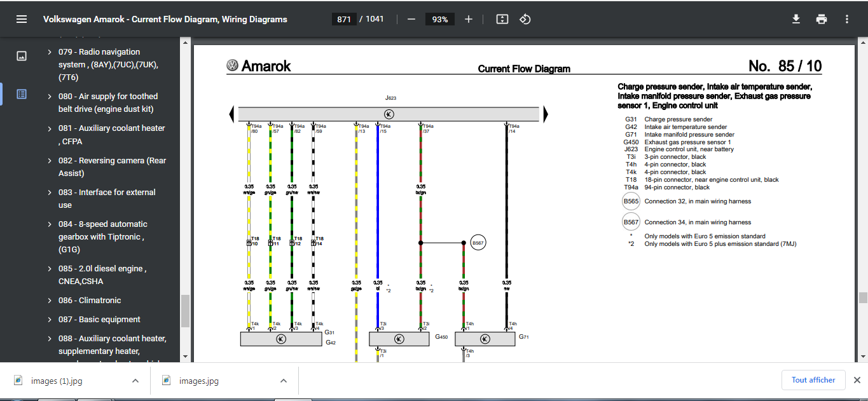Open the images (1).jpg downloaded file
This screenshot has height=401, width=868.
tap(57, 381)
